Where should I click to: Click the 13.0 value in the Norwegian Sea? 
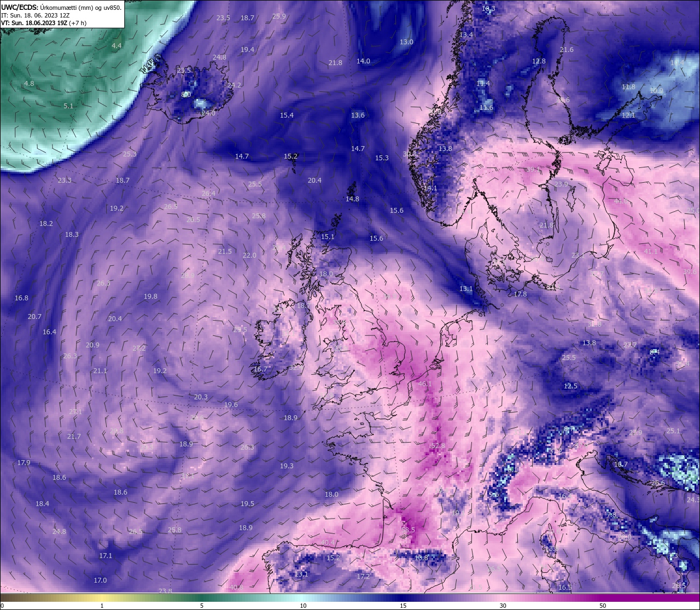[406, 42]
